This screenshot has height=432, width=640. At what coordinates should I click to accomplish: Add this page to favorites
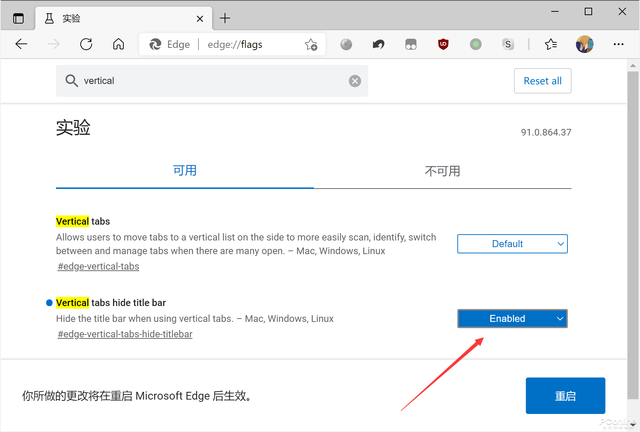pyautogui.click(x=311, y=44)
